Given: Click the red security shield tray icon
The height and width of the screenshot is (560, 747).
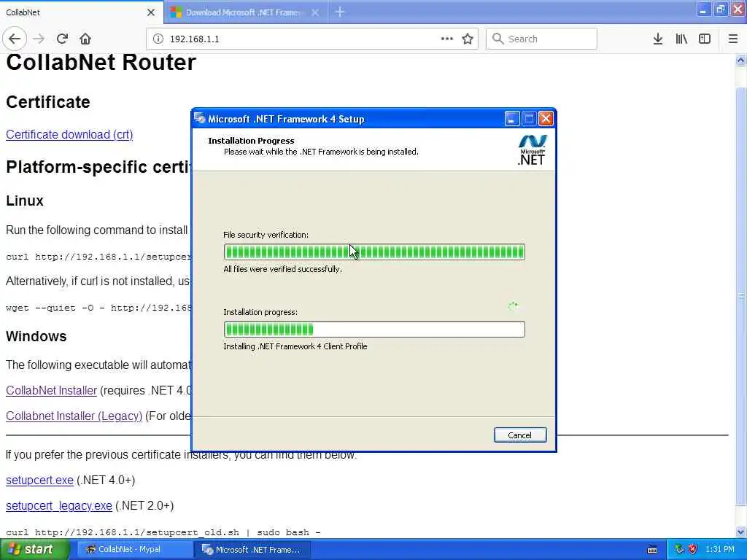Looking at the screenshot, I should [693, 550].
